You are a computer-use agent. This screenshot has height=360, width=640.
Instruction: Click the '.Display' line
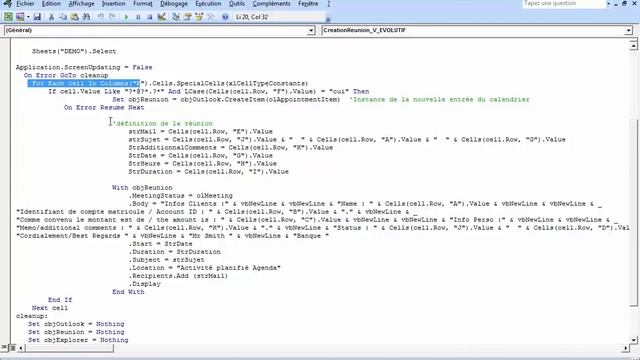(144, 284)
